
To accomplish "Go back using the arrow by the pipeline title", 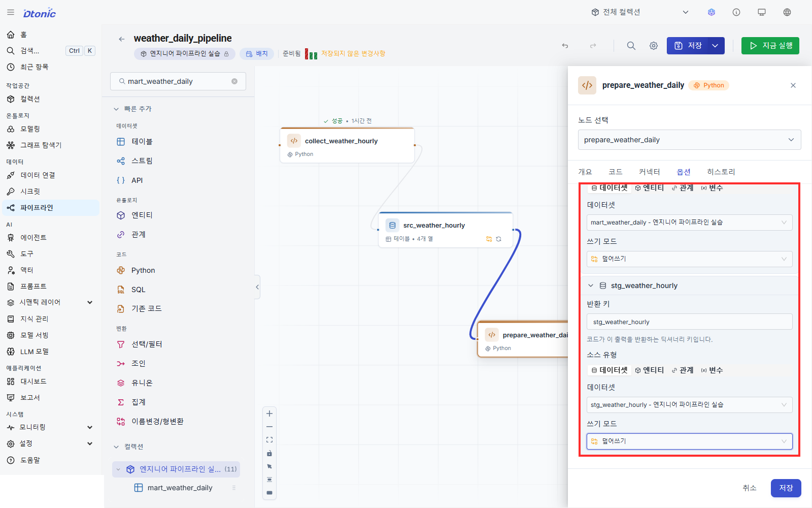I will (x=121, y=39).
